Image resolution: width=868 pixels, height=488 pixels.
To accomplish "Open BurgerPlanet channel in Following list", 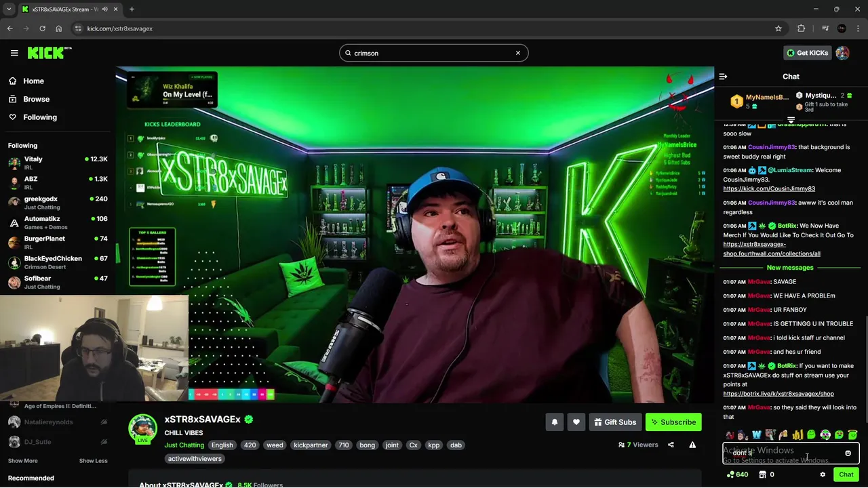I will pos(57,242).
